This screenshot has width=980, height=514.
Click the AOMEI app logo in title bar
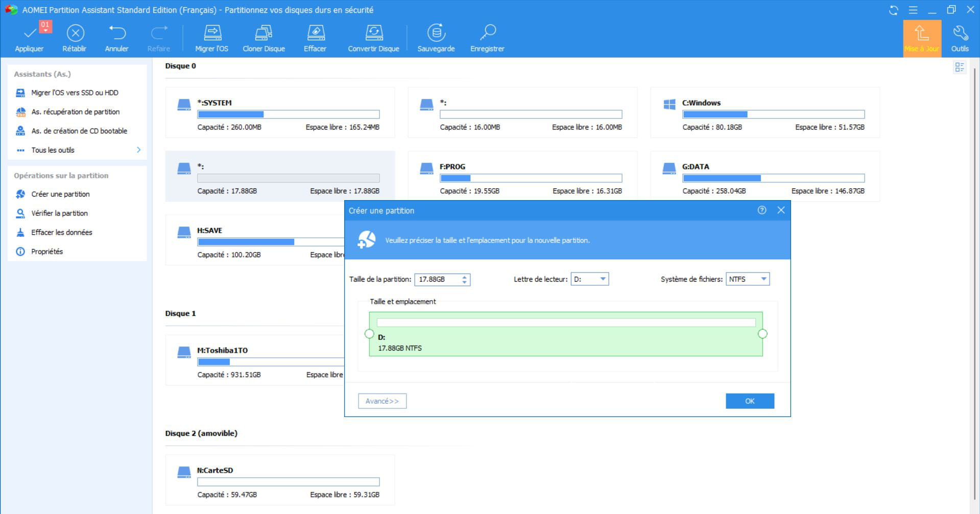pos(11,10)
